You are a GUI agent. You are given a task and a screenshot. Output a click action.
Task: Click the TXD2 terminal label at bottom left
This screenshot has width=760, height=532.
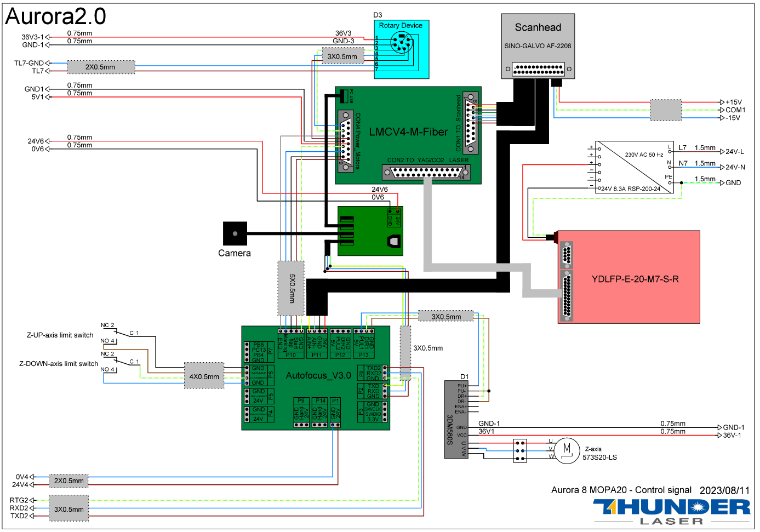[x=19, y=516]
